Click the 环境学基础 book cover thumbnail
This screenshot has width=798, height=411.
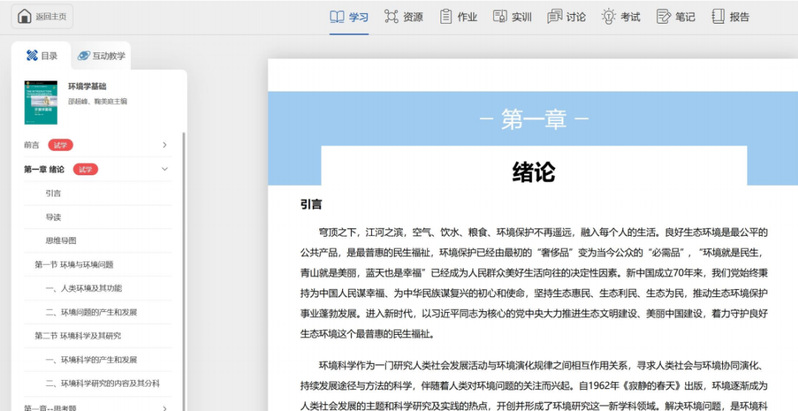(x=41, y=102)
